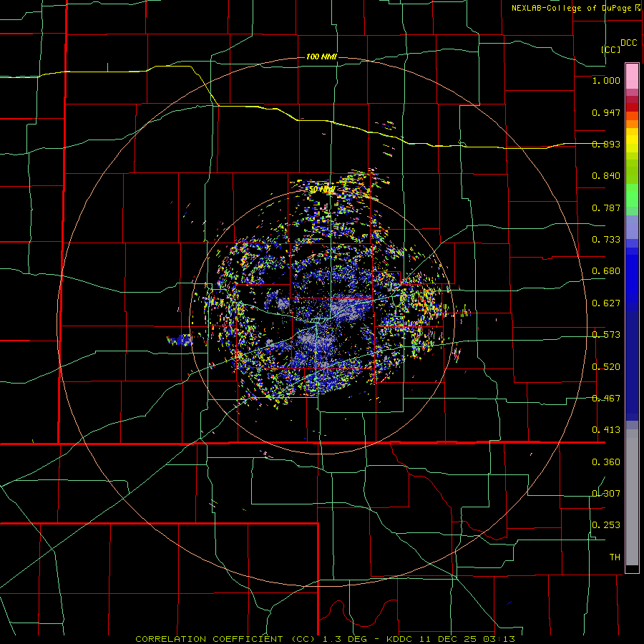Click the 0.413 scale value
644x644 pixels.
[x=606, y=430]
